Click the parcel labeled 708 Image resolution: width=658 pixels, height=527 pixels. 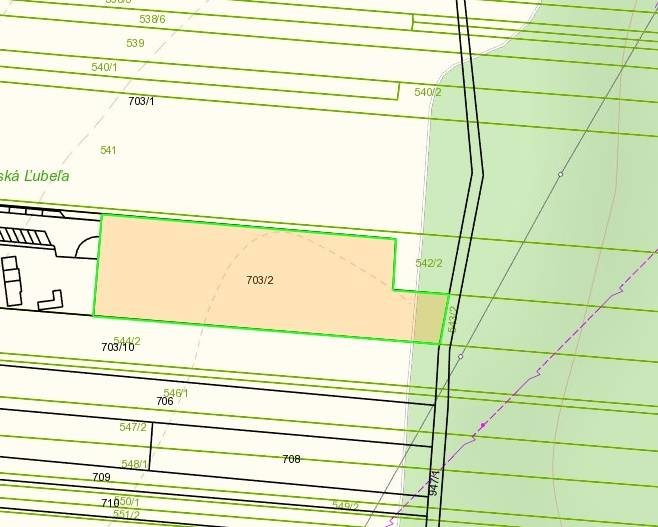point(291,459)
